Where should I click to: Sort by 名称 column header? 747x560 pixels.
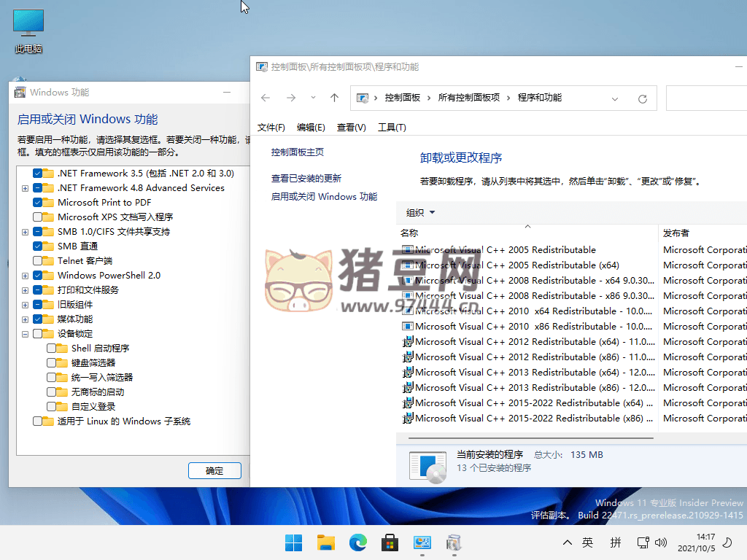527,233
